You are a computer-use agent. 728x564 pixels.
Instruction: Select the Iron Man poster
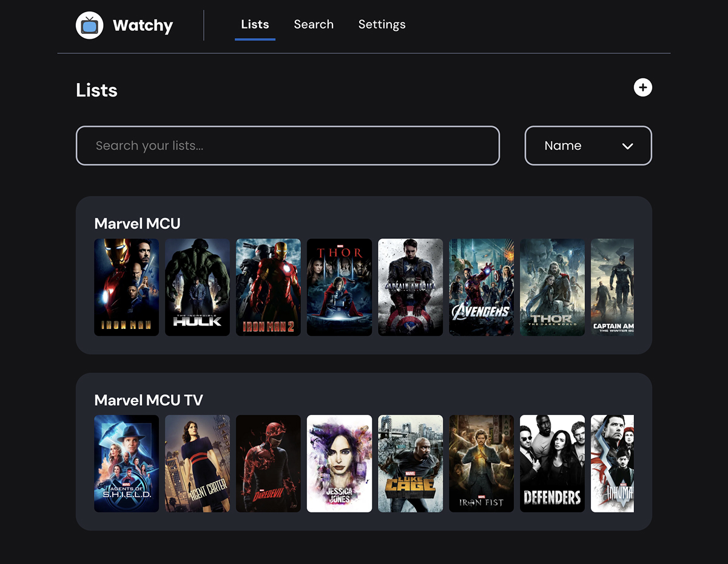pyautogui.click(x=126, y=287)
